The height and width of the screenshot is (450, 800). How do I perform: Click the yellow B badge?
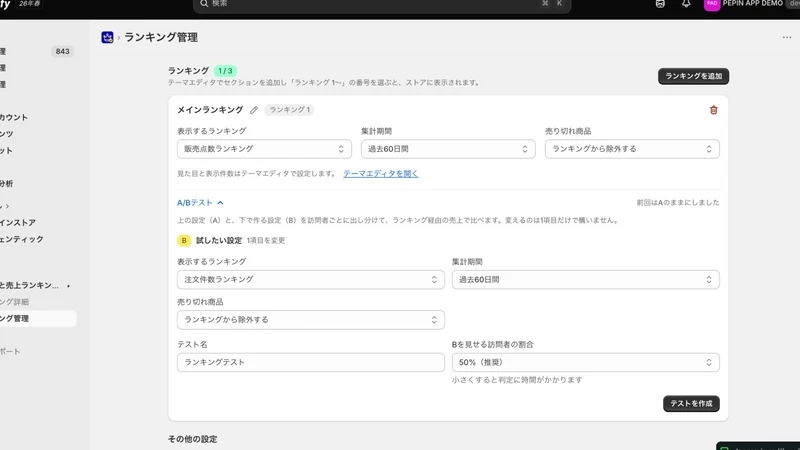click(x=184, y=240)
